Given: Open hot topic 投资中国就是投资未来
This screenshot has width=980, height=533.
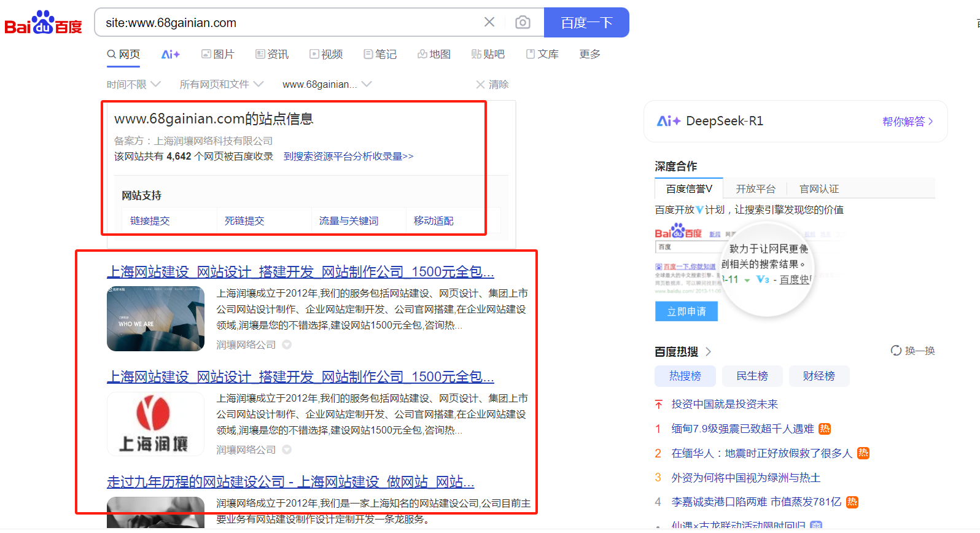Looking at the screenshot, I should (x=725, y=404).
